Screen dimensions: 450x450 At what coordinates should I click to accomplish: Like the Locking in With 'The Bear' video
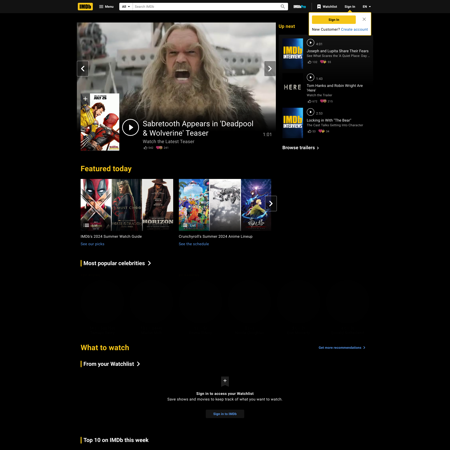pos(311,131)
